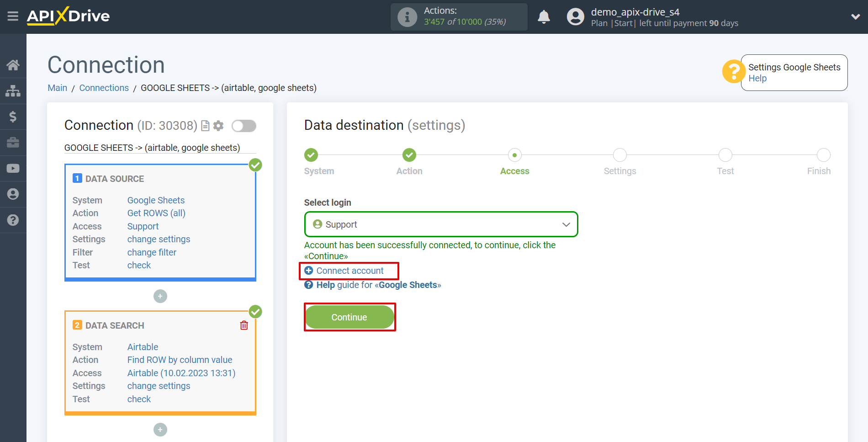Screen dimensions: 868x442
Task: Expand the account menu chevron
Action: pos(855,17)
